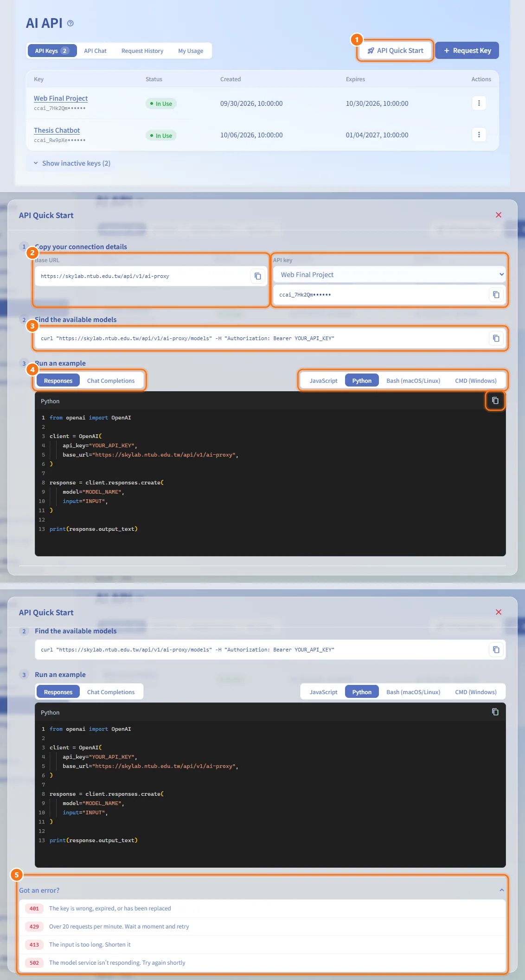The width and height of the screenshot is (525, 980).
Task: Choose CMD (Windows) in second dialog
Action: pyautogui.click(x=476, y=692)
